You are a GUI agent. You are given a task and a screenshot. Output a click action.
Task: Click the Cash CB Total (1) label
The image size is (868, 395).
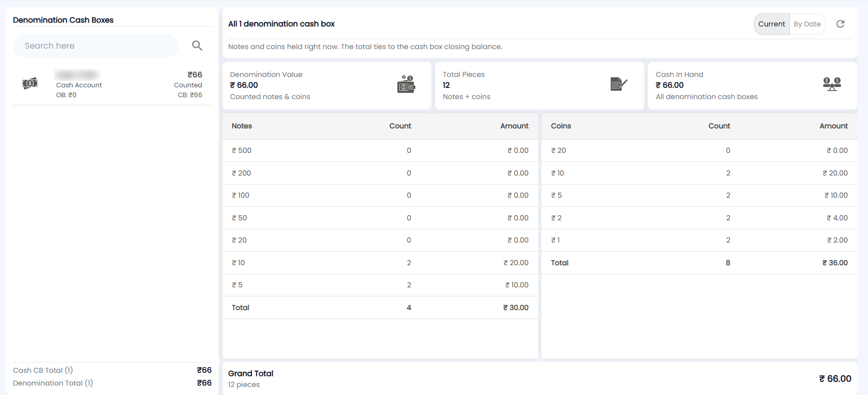[43, 370]
